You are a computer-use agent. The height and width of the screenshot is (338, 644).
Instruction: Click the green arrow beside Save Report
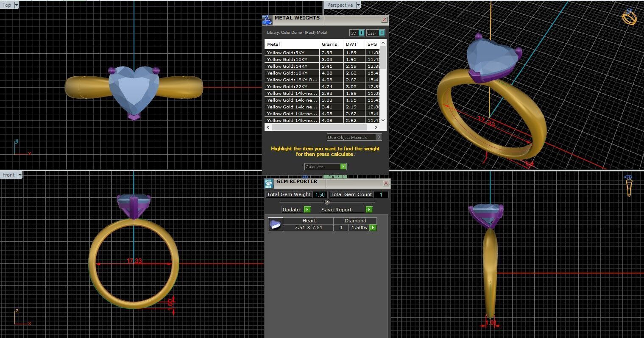[369, 210]
